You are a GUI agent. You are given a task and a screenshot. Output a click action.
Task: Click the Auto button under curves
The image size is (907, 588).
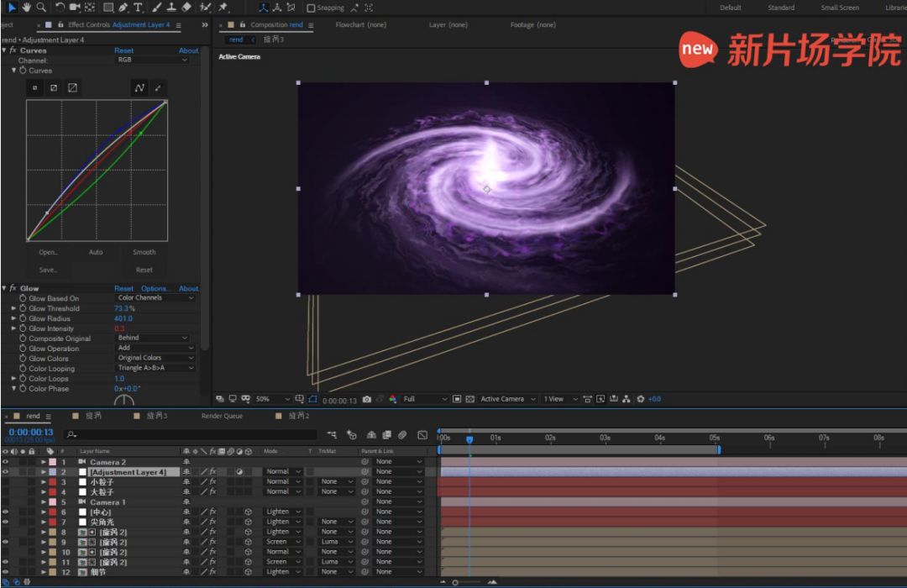pos(96,252)
